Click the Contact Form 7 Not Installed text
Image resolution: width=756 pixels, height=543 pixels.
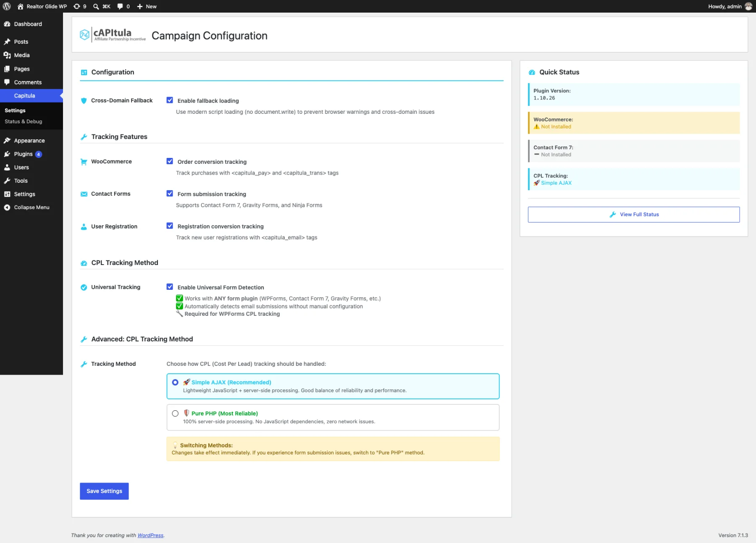tap(556, 155)
